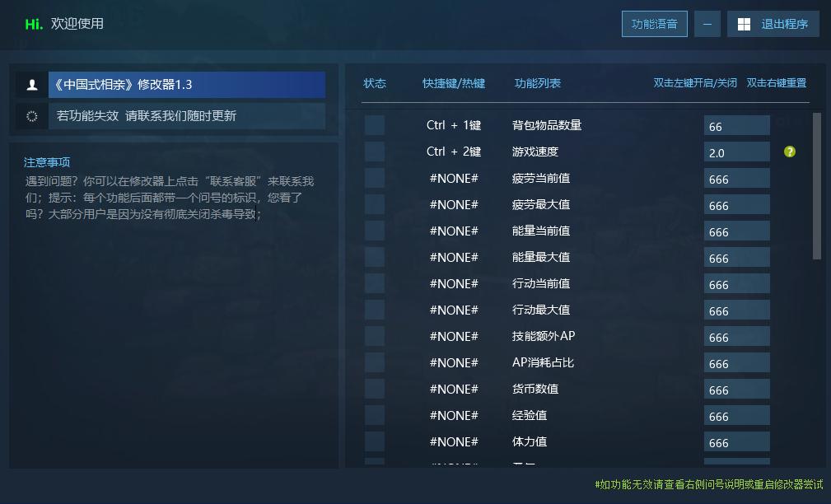Viewport: 831px width, 504px height.
Task: Click the 体力值 value field
Action: point(736,441)
